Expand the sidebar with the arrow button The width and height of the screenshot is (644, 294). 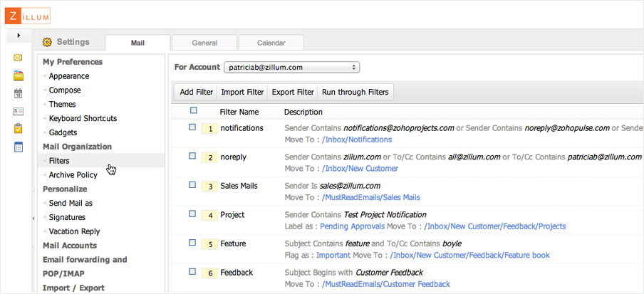pyautogui.click(x=18, y=35)
